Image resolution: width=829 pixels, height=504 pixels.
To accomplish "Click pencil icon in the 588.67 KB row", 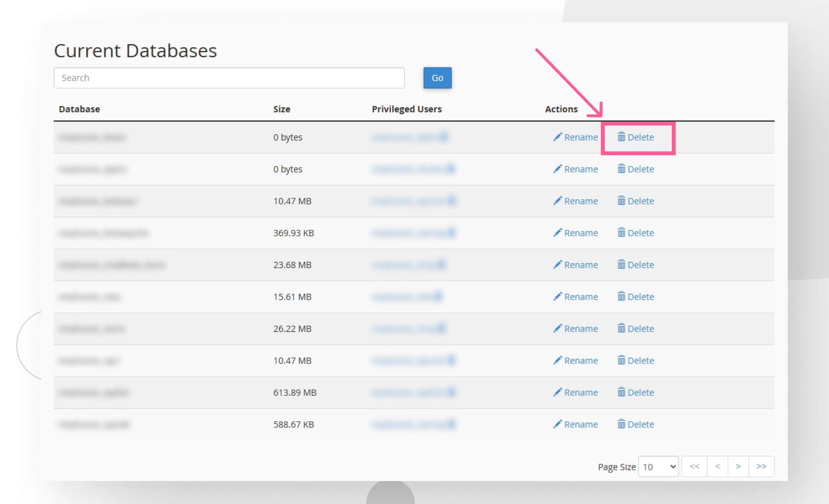I will pos(557,424).
